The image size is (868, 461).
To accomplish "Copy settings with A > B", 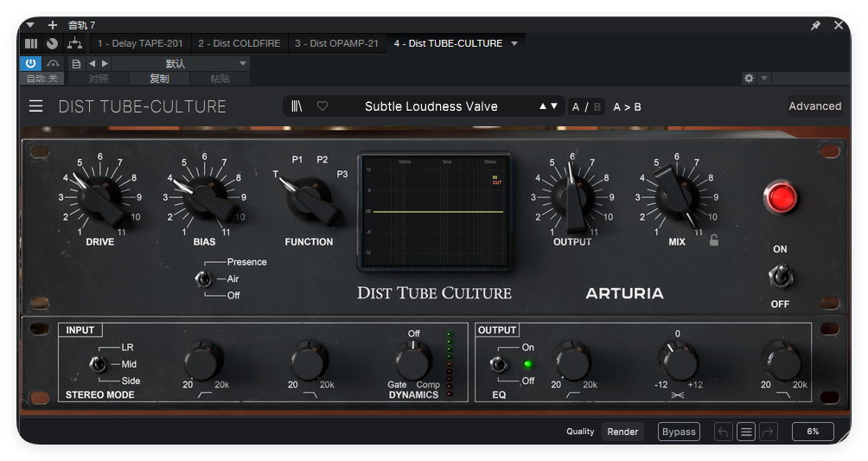I will tap(627, 107).
